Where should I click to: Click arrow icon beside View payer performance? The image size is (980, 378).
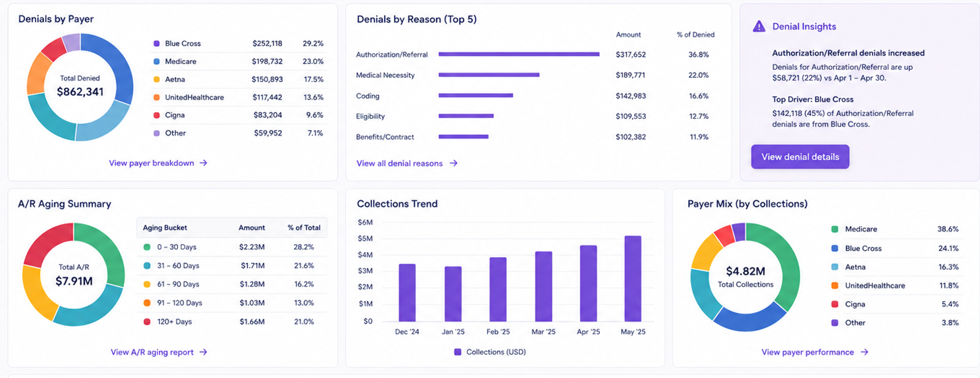[x=865, y=352]
